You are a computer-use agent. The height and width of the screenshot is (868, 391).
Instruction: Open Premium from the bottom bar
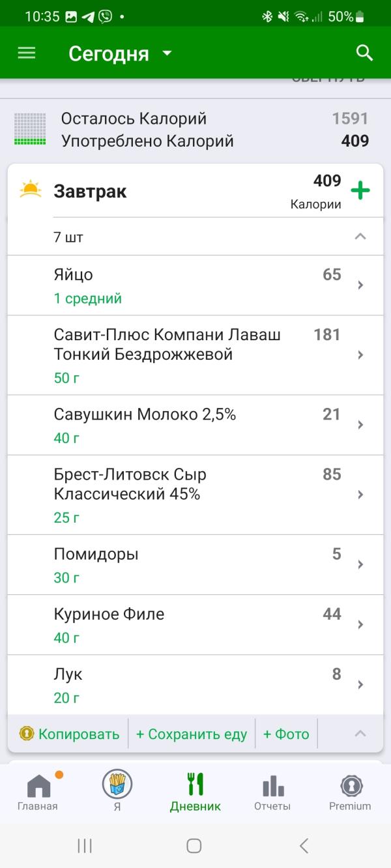(x=350, y=793)
